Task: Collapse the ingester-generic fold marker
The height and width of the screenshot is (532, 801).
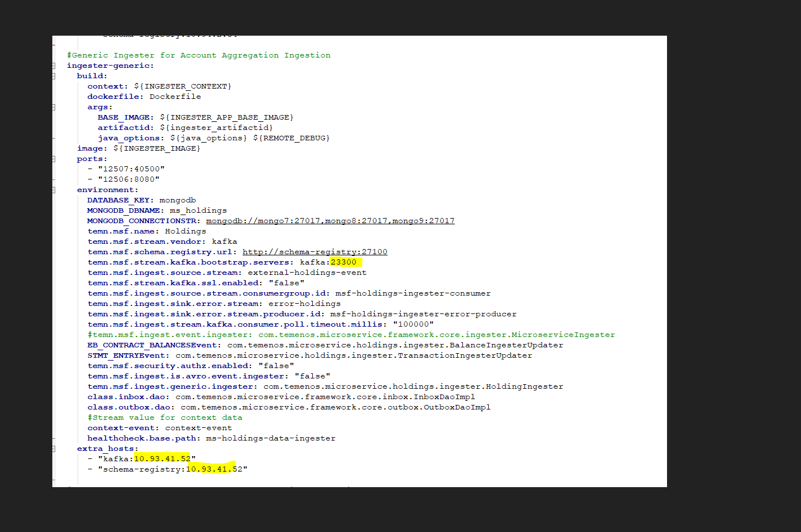Action: pos(53,66)
